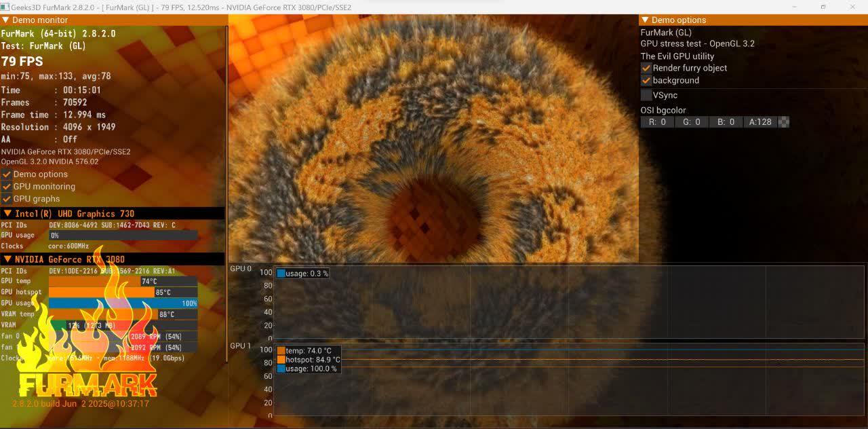Click the GPU 0 usage graph area
Screen dimensions: 868x429
[570, 302]
